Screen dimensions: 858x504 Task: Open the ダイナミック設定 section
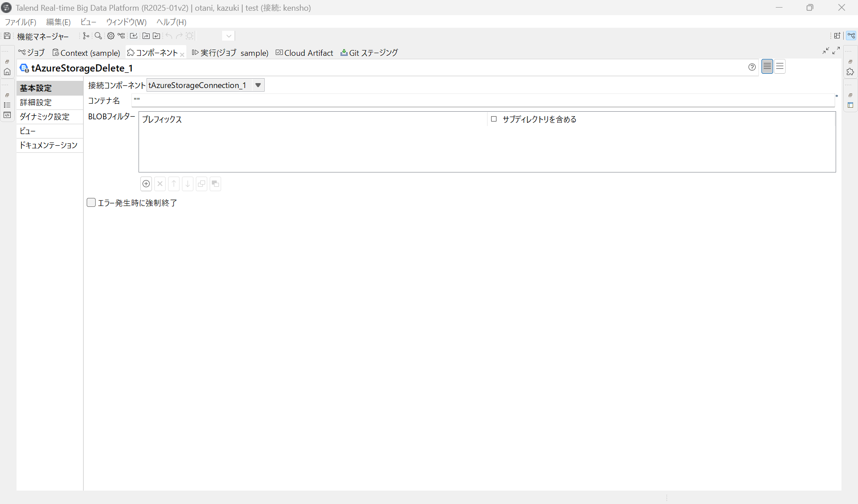(45, 117)
